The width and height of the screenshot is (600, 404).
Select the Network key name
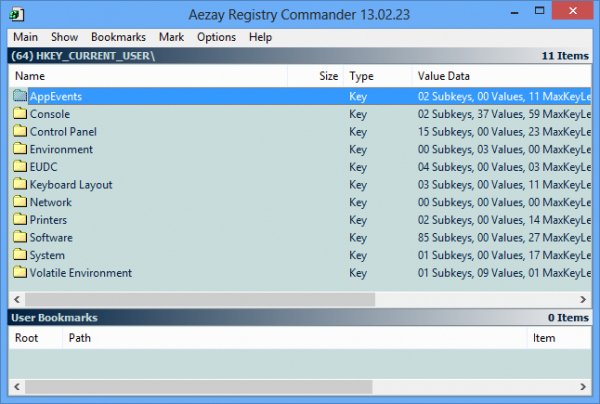51,202
